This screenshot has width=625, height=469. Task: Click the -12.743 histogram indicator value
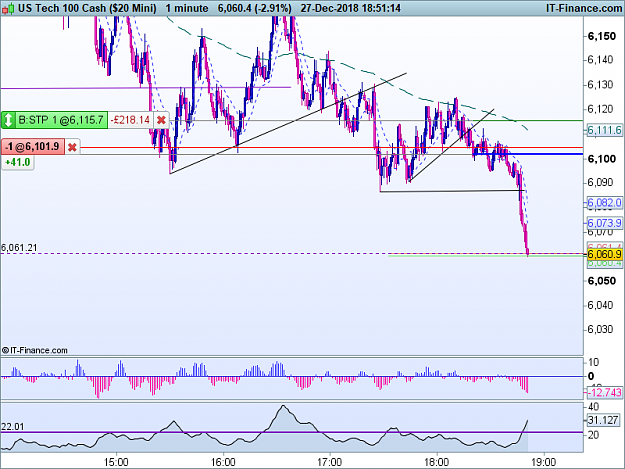click(605, 392)
